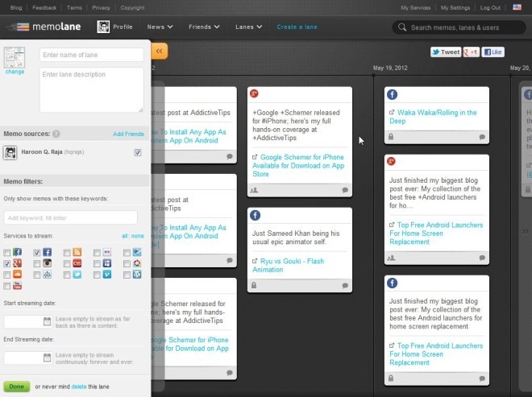The image size is (532, 397).
Task: Click the Tweet share button
Action: click(446, 52)
